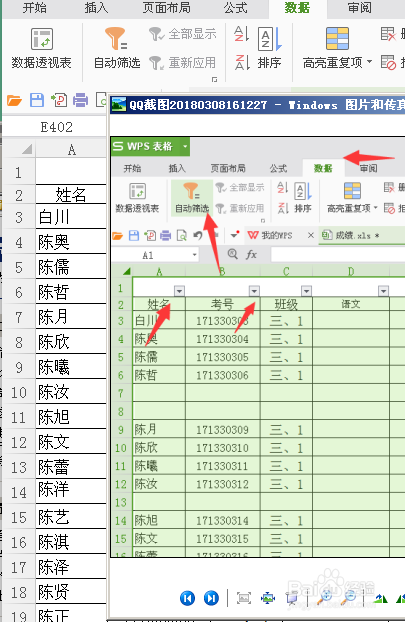The height and width of the screenshot is (622, 405).
Task: Open column B filter arrow in pictured sheet
Action: click(254, 291)
